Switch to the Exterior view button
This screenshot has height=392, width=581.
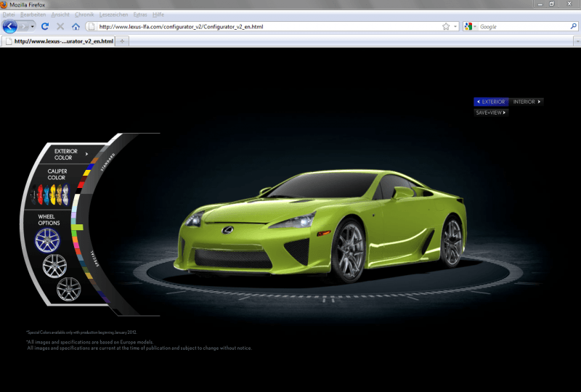pos(491,102)
